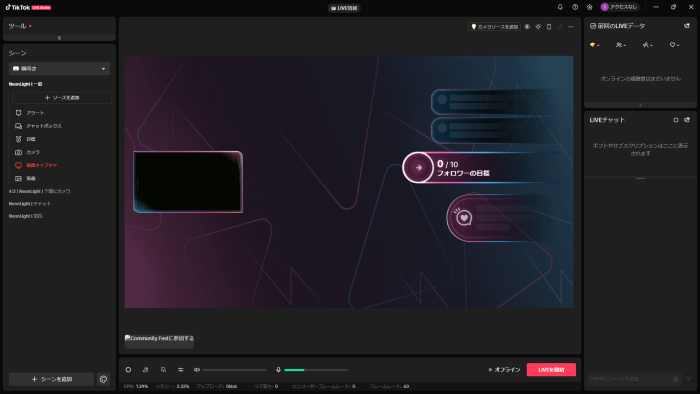Select the アラート source
Image resolution: width=700 pixels, height=394 pixels.
tap(35, 113)
